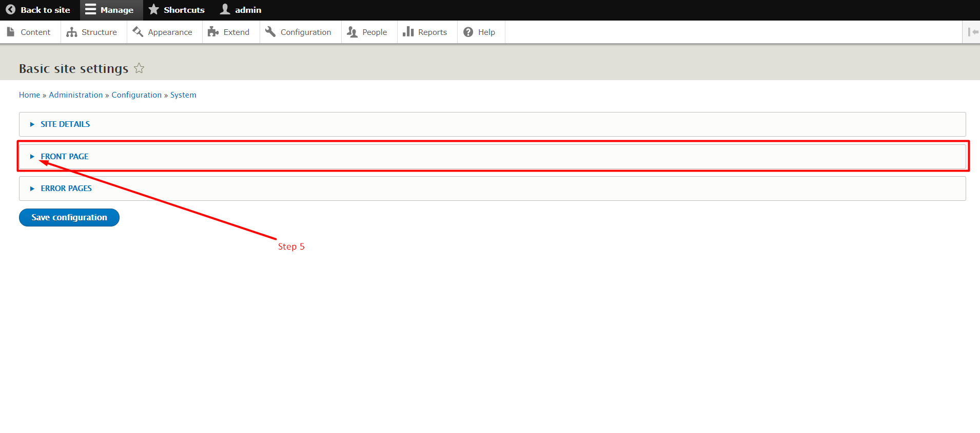Click the Manage hamburger icon

click(90, 9)
